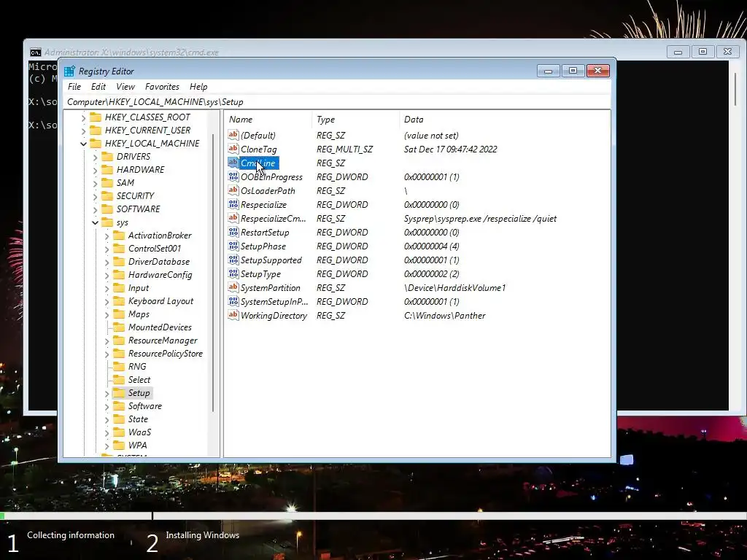Click the SetupPhase DWORD icon
Viewport: 747px width, 560px height.
[x=233, y=246]
